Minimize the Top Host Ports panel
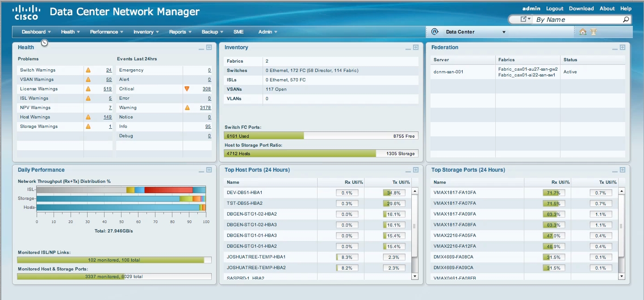The width and height of the screenshot is (644, 300). point(408,171)
